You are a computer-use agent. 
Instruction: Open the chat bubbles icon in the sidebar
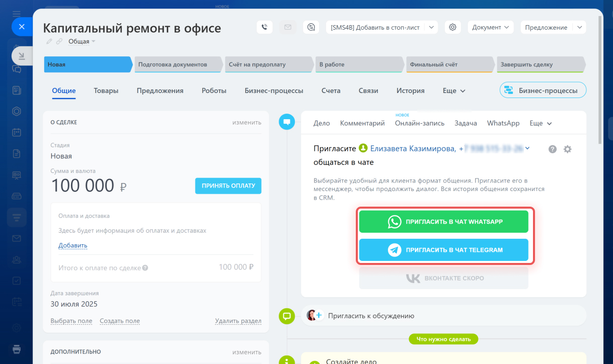[x=17, y=69]
